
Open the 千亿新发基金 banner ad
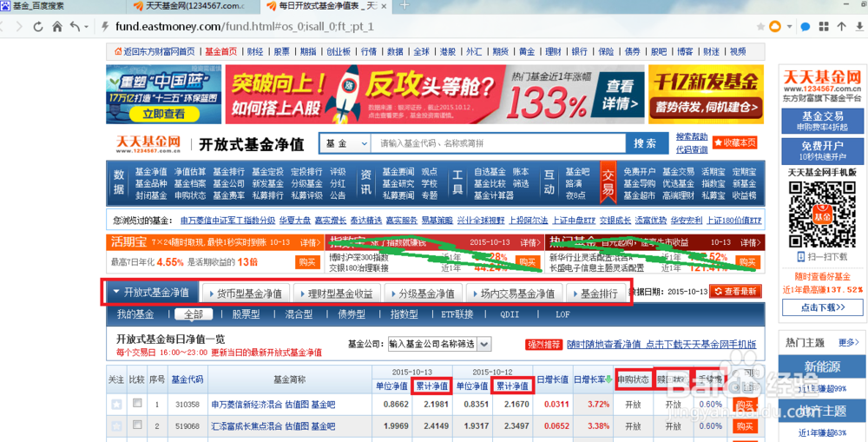(x=706, y=94)
